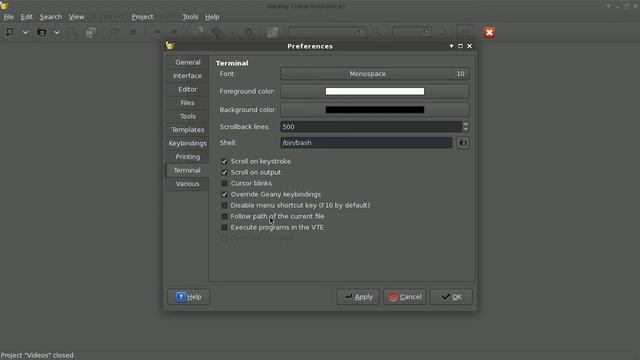This screenshot has height=360, width=640.
Task: Click the Cancel button
Action: (404, 297)
